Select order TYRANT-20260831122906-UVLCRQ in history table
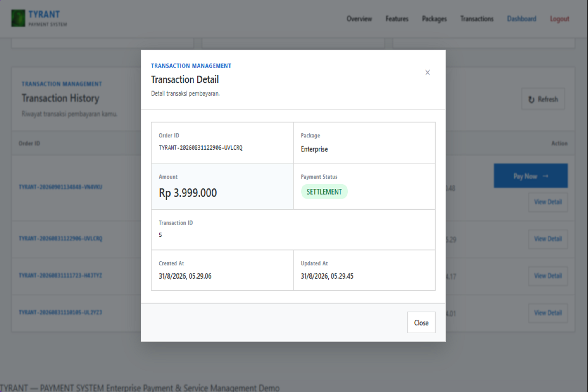 click(60, 238)
